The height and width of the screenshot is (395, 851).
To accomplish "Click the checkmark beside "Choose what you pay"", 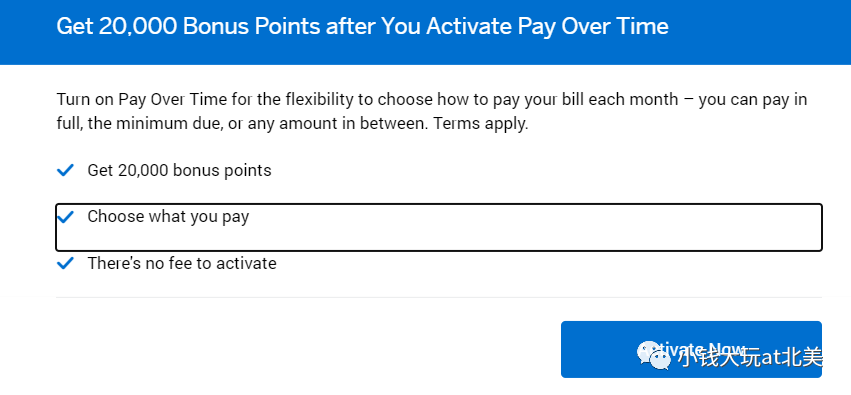I will (x=65, y=217).
